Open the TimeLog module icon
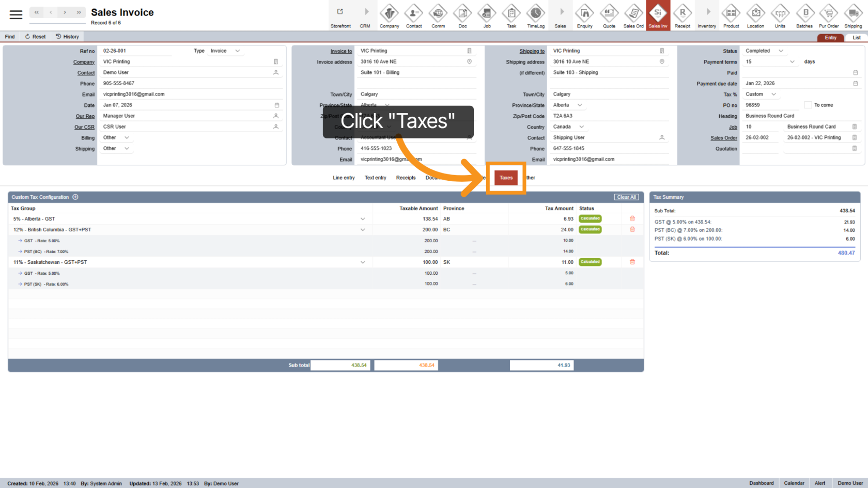868x488 pixels. pyautogui.click(x=535, y=15)
